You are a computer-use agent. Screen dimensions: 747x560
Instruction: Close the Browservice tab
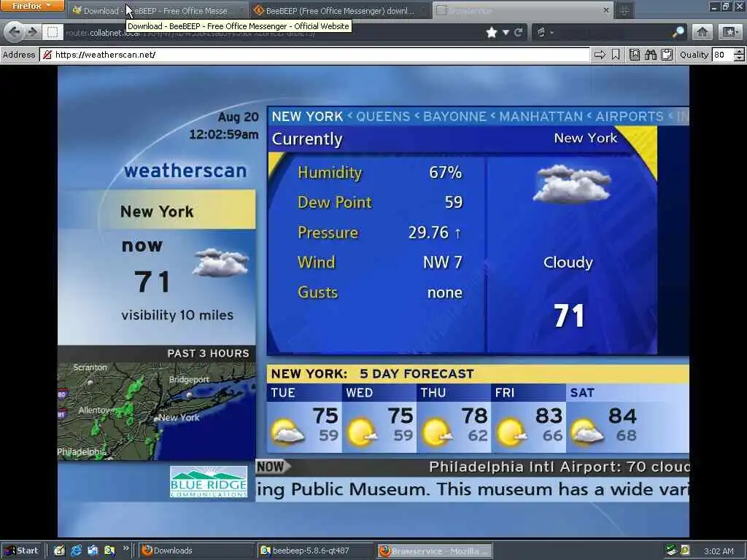(x=606, y=10)
